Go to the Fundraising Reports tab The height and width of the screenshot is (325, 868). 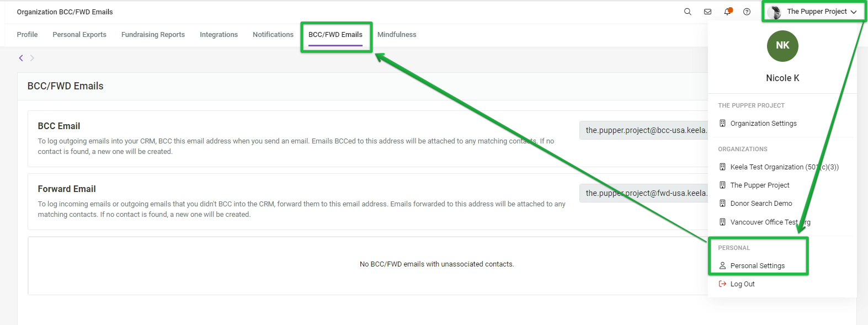pos(153,34)
